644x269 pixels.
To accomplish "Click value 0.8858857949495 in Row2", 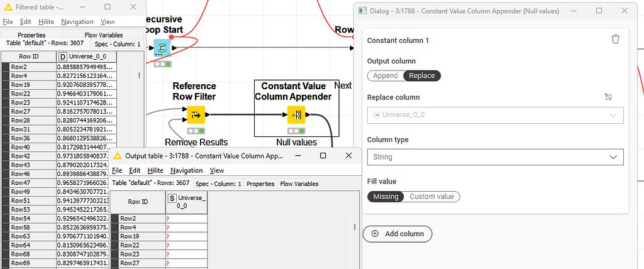I will tap(86, 67).
